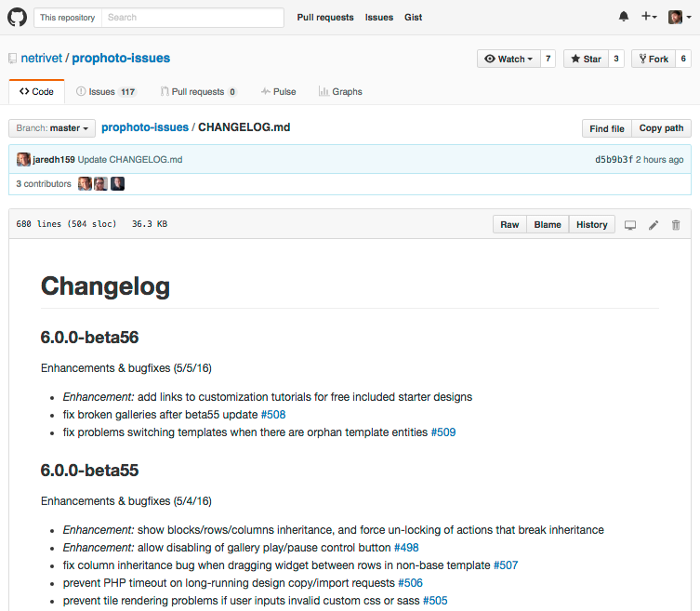Fork the repository
700x611 pixels.
pyautogui.click(x=654, y=59)
